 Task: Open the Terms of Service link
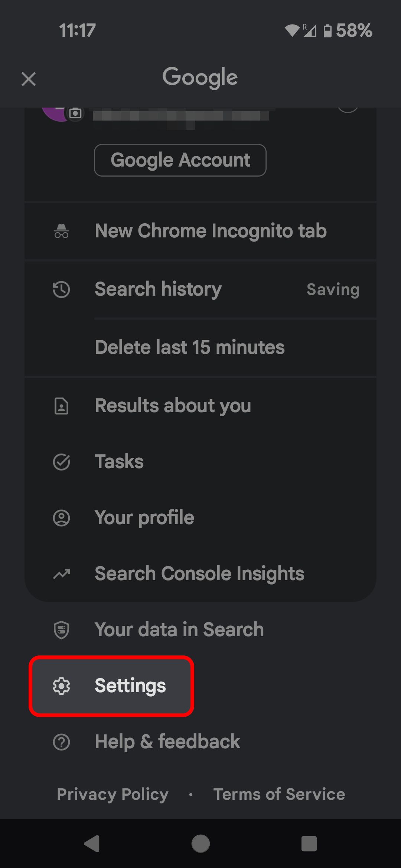[x=279, y=794]
